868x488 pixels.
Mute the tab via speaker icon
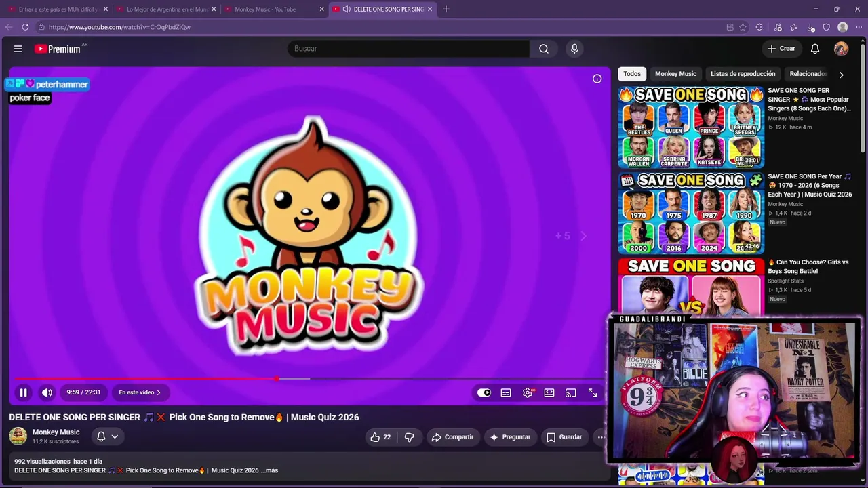pyautogui.click(x=347, y=9)
